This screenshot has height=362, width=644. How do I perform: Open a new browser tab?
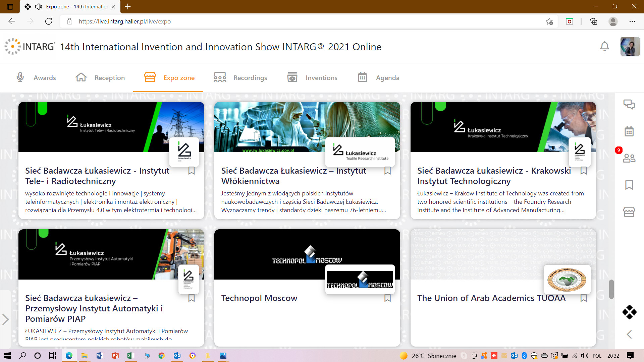tap(128, 6)
